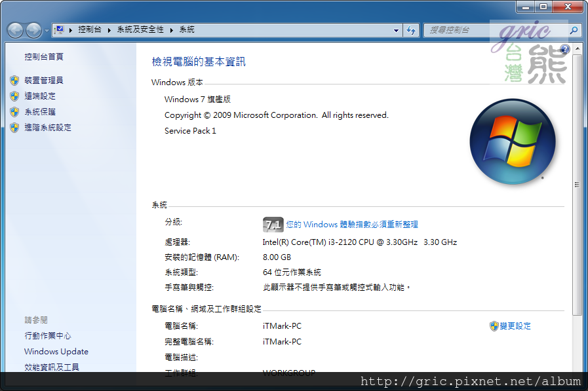This screenshot has width=588, height=391.
Task: Open Windows Update link
Action: click(x=56, y=351)
